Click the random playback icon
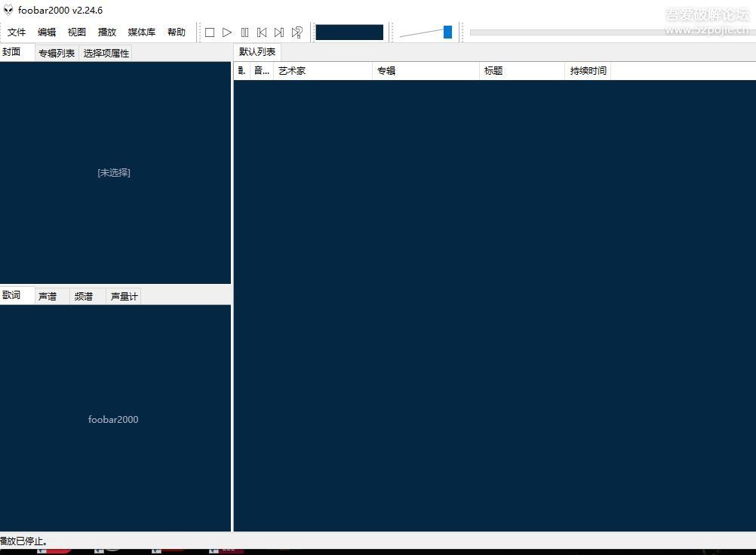Screen dimensions: 756x555 (297, 32)
